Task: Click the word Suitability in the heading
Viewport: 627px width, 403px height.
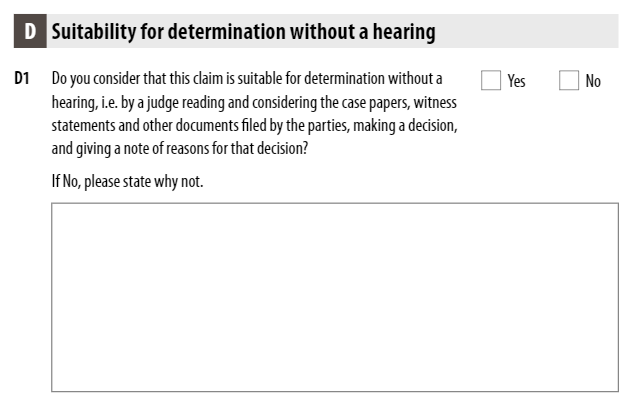Action: 94,32
